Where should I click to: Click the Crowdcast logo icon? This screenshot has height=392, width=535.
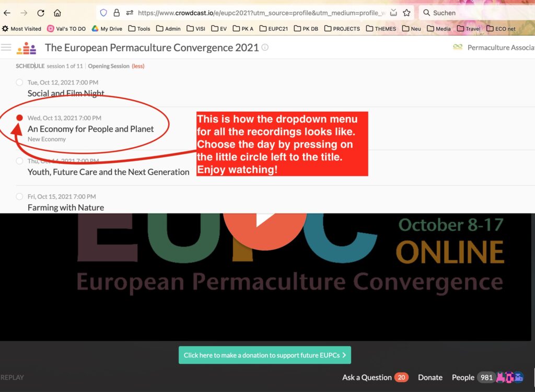(26, 48)
